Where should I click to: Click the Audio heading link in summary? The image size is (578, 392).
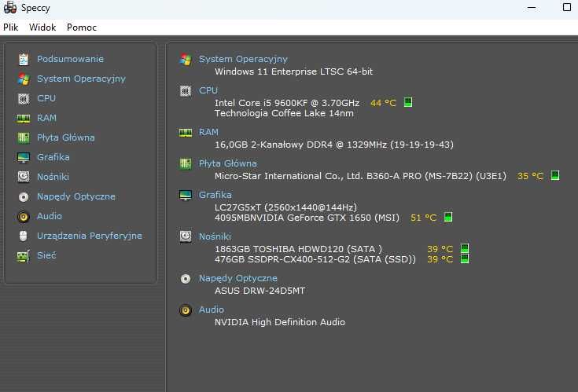pos(212,310)
